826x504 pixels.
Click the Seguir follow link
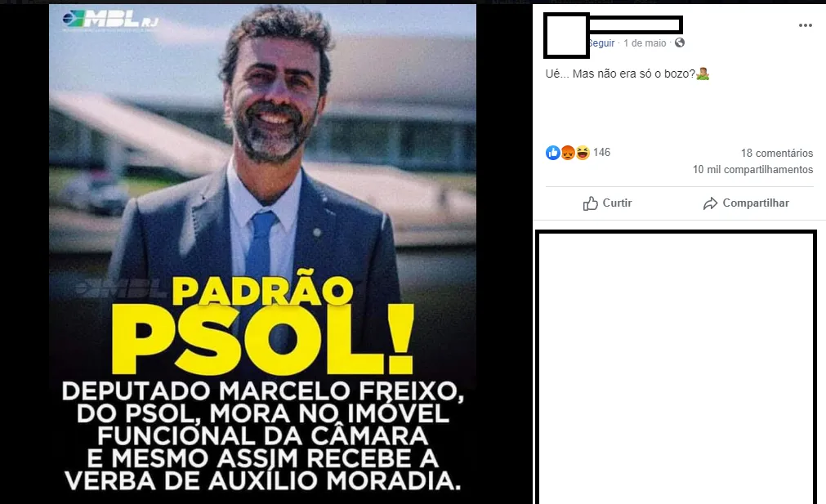point(601,43)
